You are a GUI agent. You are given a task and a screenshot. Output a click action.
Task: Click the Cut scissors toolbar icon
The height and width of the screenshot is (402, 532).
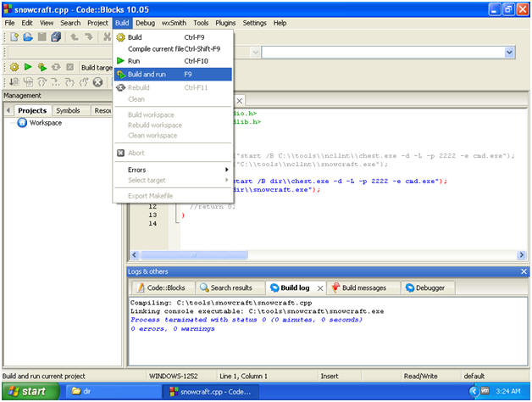point(107,36)
